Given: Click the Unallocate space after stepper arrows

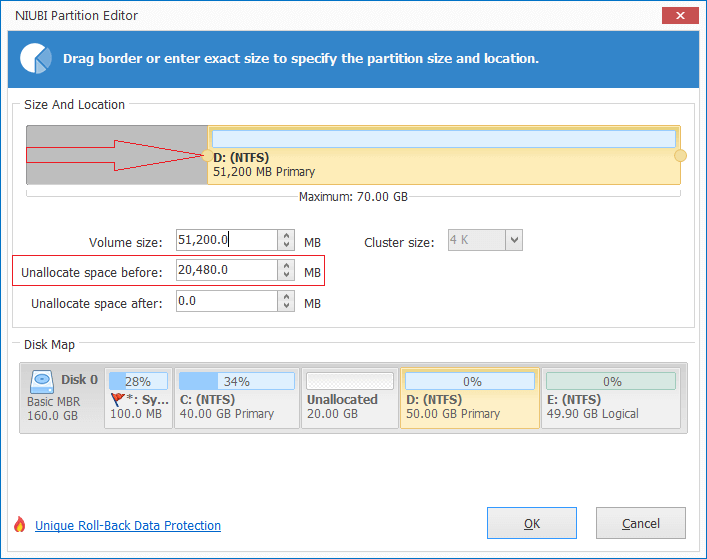Looking at the screenshot, I should 288,301.
